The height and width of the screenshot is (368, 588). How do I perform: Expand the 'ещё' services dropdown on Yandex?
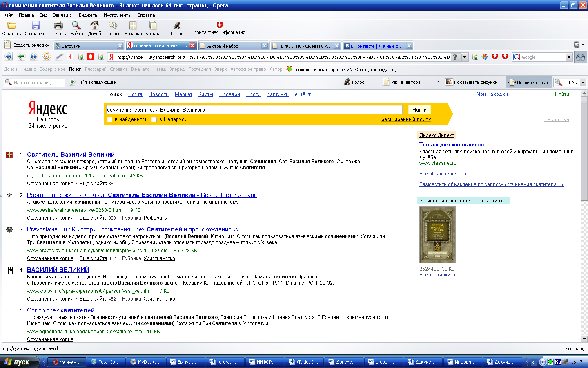click(303, 94)
